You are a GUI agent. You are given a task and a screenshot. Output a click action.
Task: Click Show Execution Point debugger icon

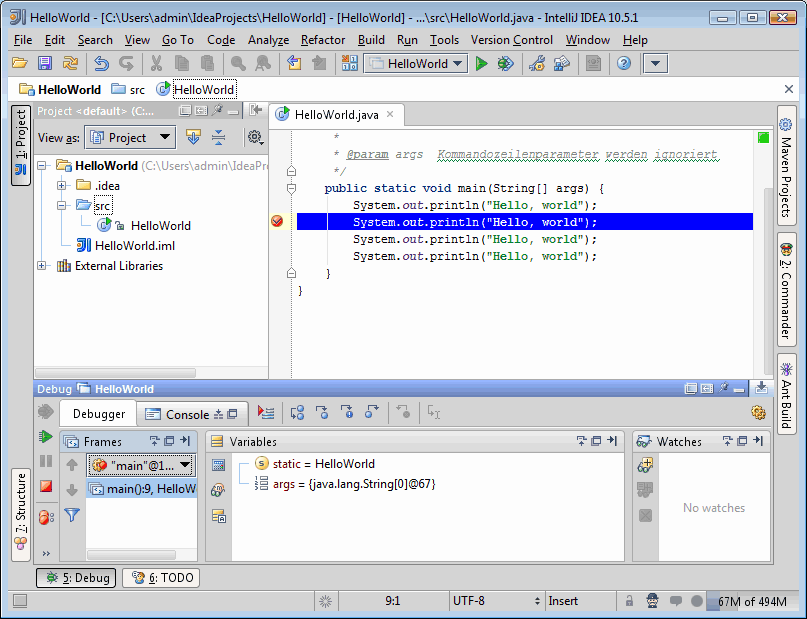point(266,413)
